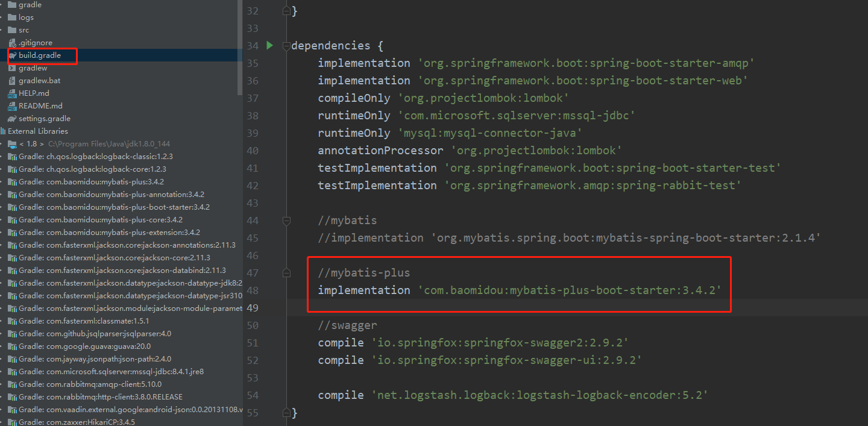
Task: Collapse the dependencies block fold marker
Action: 286,46
